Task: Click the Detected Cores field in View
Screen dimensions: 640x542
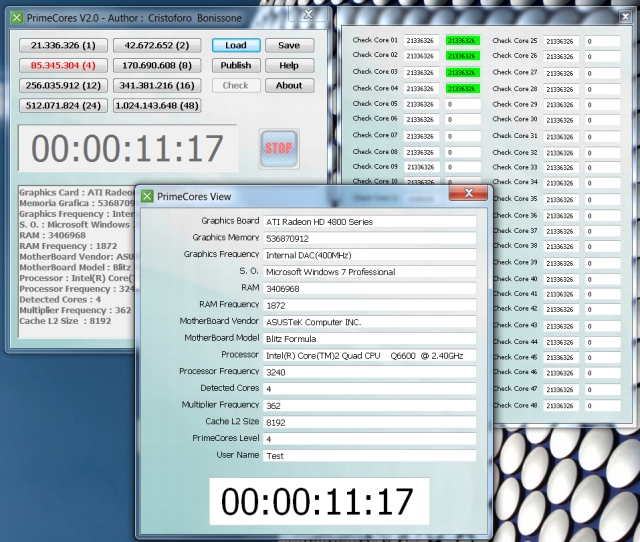Action: (369, 389)
